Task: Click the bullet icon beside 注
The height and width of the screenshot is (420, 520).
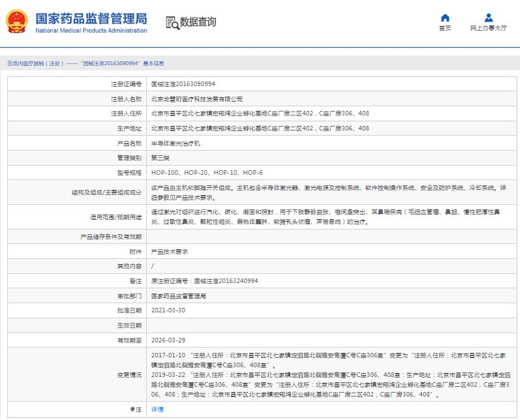Action: (132, 410)
